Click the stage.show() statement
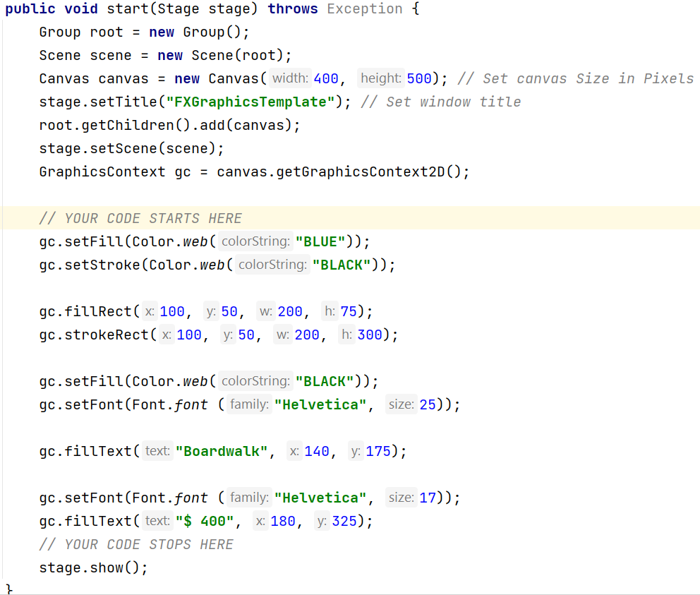Image resolution: width=700 pixels, height=595 pixels. [93, 567]
